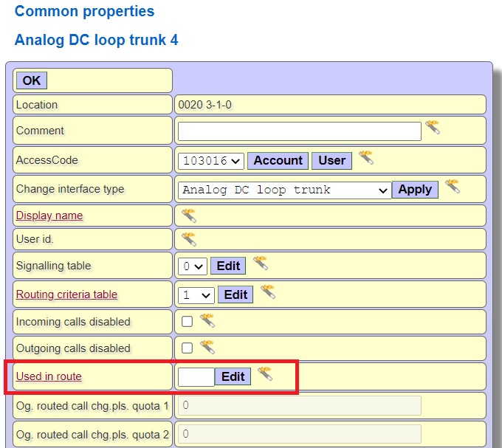Click wand icon beside Comment field
The width and height of the screenshot is (502, 448).
coord(432,128)
